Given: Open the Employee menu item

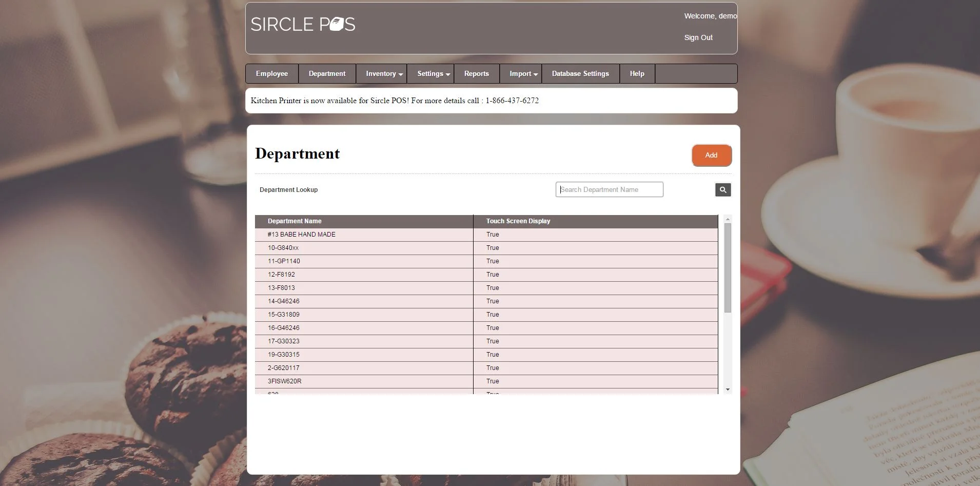Looking at the screenshot, I should (272, 74).
